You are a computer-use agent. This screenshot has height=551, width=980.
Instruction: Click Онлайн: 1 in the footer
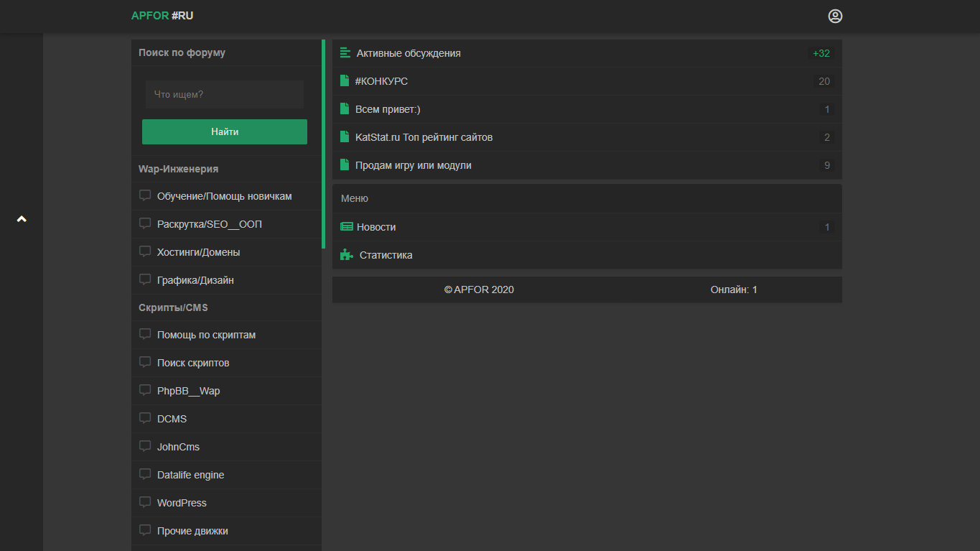pyautogui.click(x=734, y=290)
